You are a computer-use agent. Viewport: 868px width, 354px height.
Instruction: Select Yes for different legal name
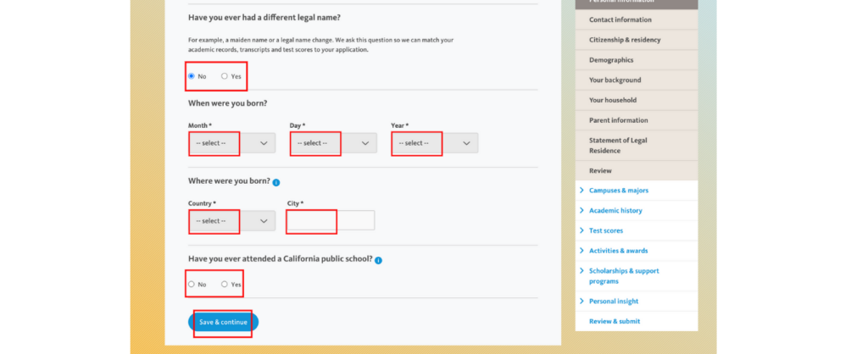(x=224, y=76)
